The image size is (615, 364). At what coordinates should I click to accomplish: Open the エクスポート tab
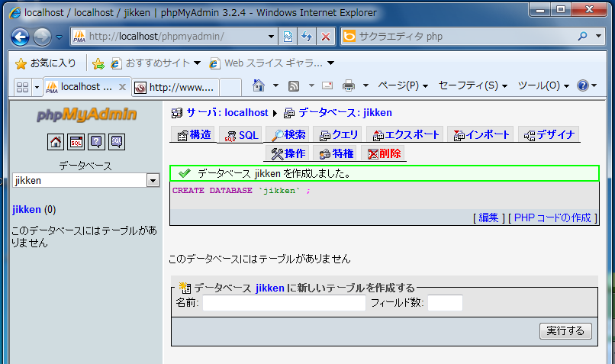pyautogui.click(x=405, y=135)
